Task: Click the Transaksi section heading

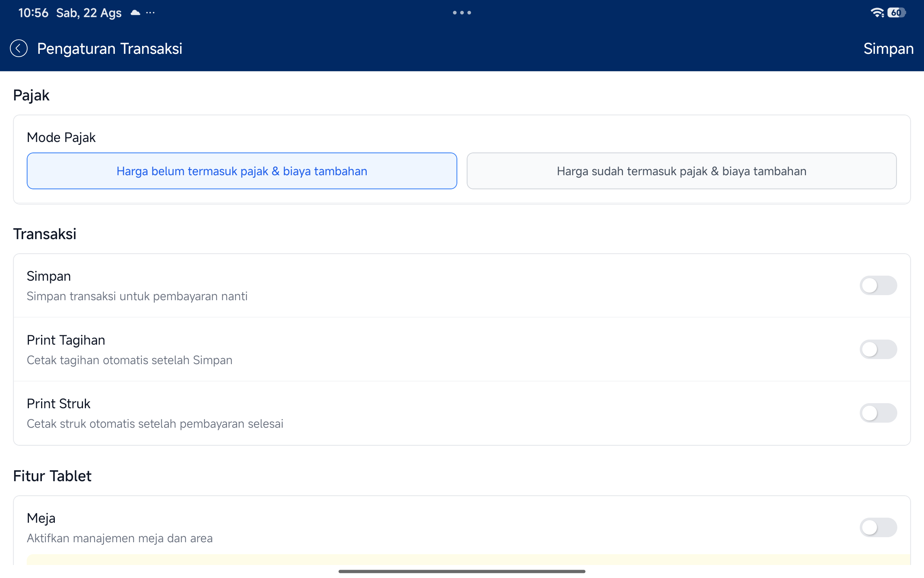Action: 45,234
